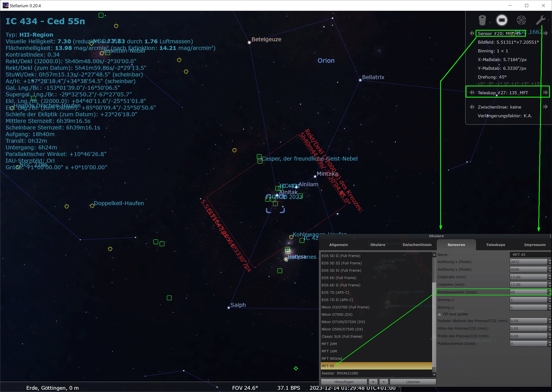Screen dimensions: 552x392
Task: Select 'EOS 7D (APS-C)' in sensor list
Action: (376, 292)
